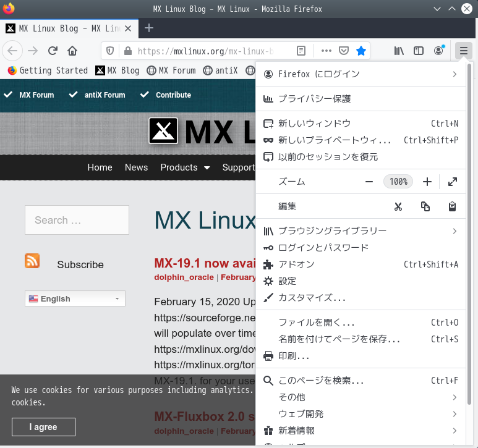Choose このページを検索... menu item

(361, 381)
